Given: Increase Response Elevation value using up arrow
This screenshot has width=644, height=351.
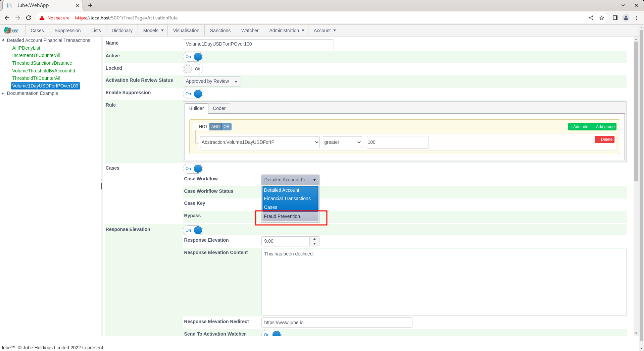Looking at the screenshot, I should pos(314,239).
